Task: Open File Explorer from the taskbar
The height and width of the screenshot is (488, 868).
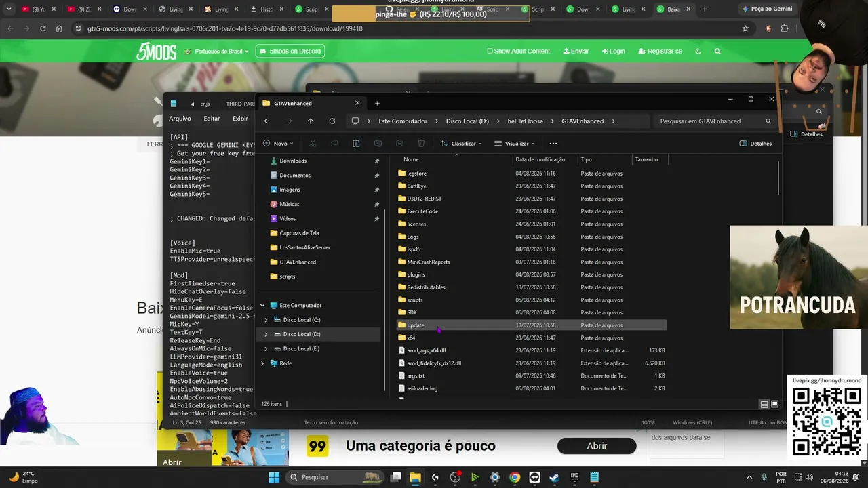Action: click(415, 477)
